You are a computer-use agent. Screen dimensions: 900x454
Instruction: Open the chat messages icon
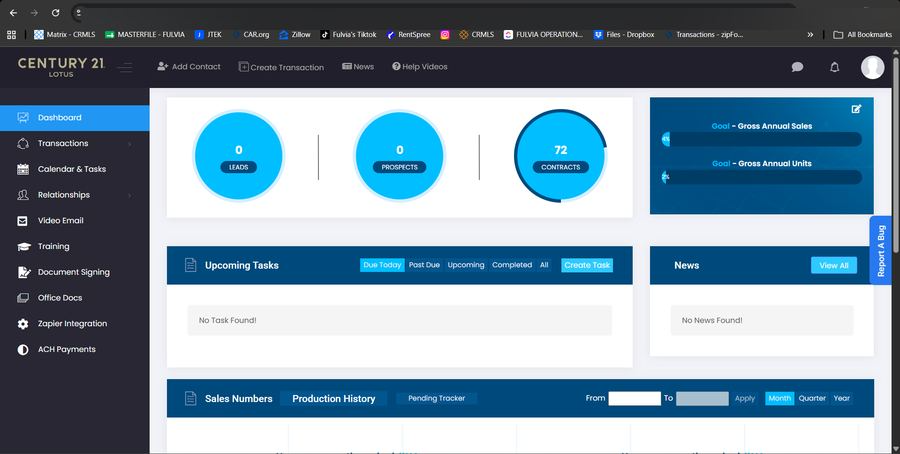coord(797,67)
